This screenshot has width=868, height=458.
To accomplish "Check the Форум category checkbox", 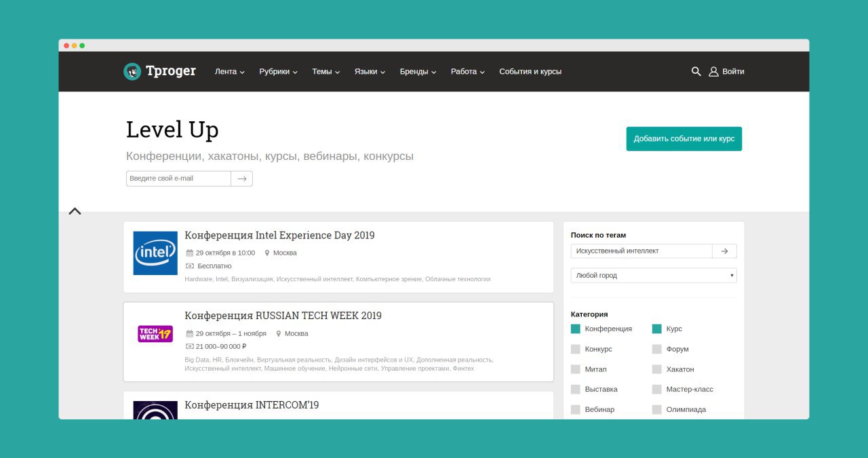I will point(657,349).
